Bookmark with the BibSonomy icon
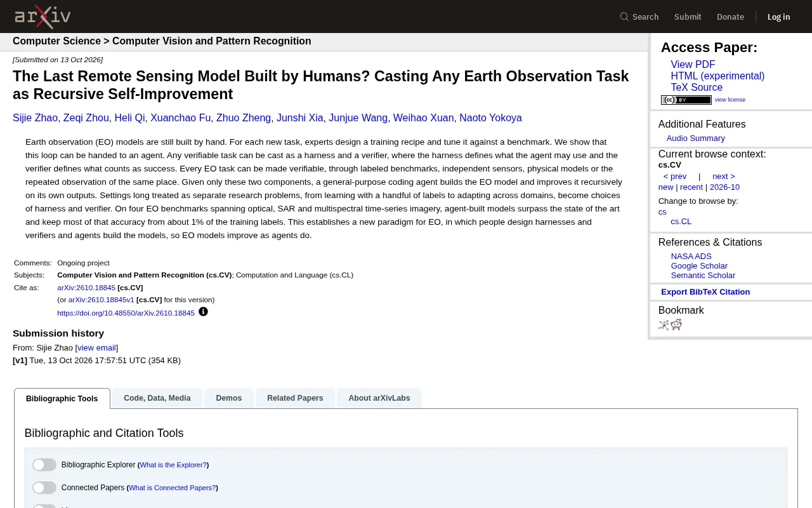Image resolution: width=812 pixels, height=508 pixels. pyautogui.click(x=664, y=325)
